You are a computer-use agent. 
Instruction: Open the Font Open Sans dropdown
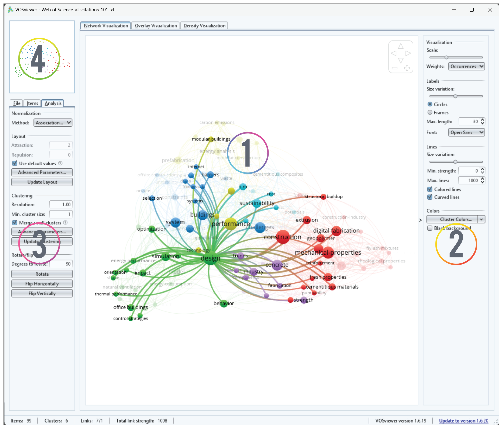coord(466,132)
